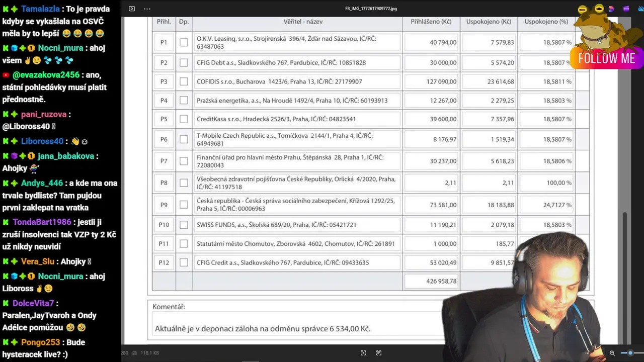
Task: Click the 'Přihl.' column header
Action: click(164, 22)
